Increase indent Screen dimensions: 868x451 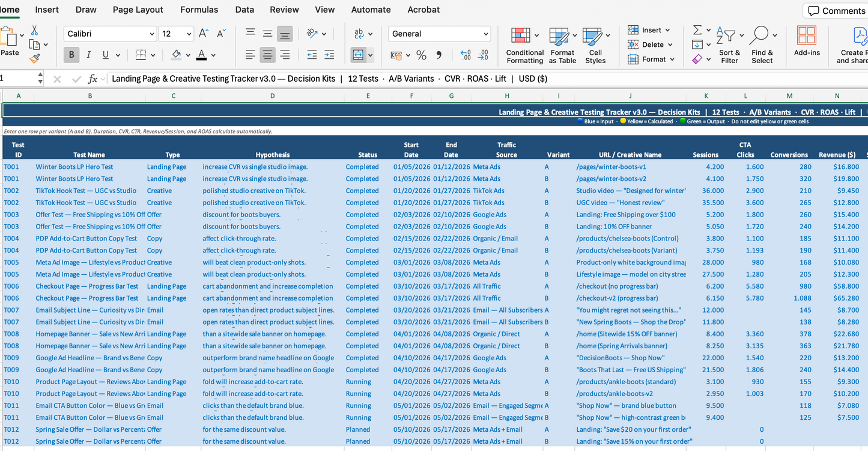(x=329, y=55)
